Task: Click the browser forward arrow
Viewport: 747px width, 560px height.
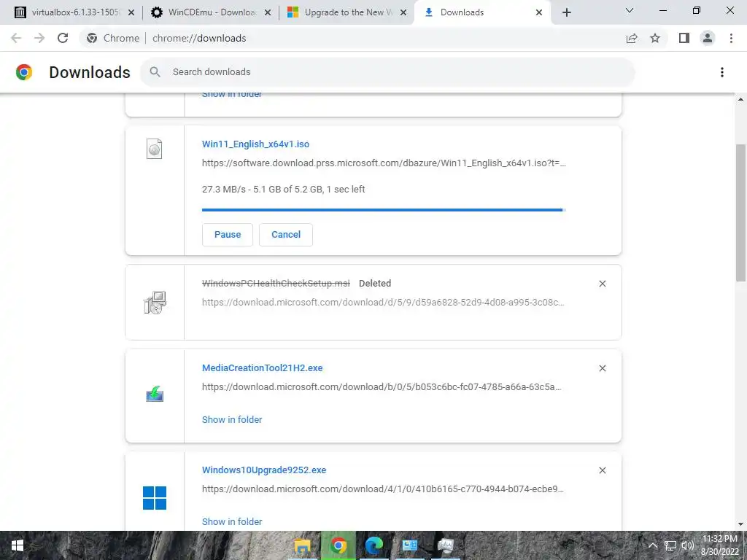Action: (39, 38)
